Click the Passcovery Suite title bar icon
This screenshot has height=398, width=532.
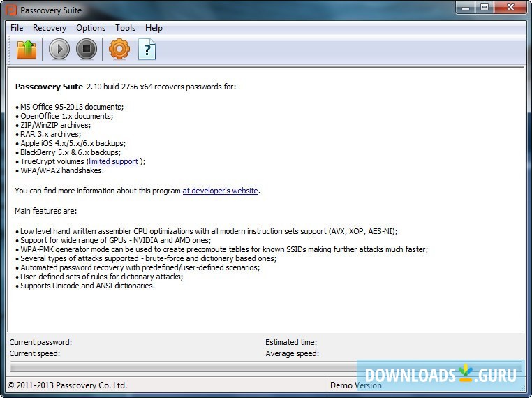pos(11,10)
